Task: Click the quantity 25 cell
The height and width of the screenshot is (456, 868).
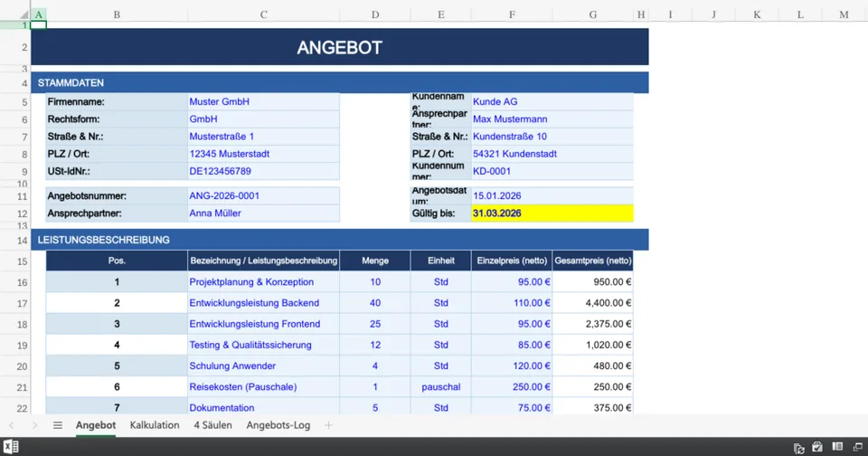Action: pos(374,324)
